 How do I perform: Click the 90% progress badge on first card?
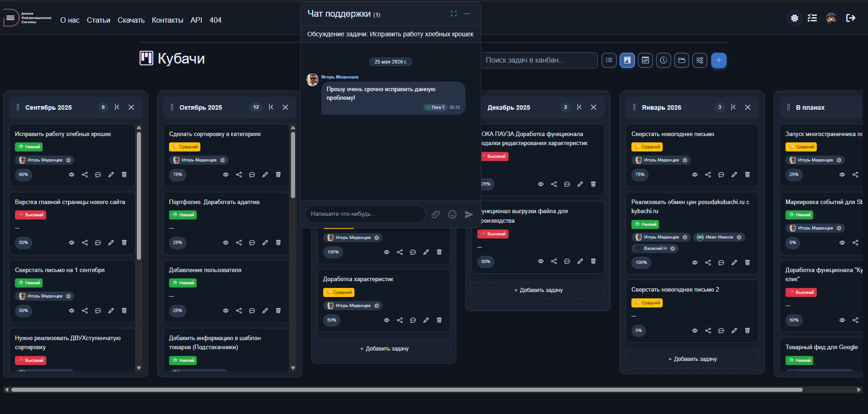24,175
